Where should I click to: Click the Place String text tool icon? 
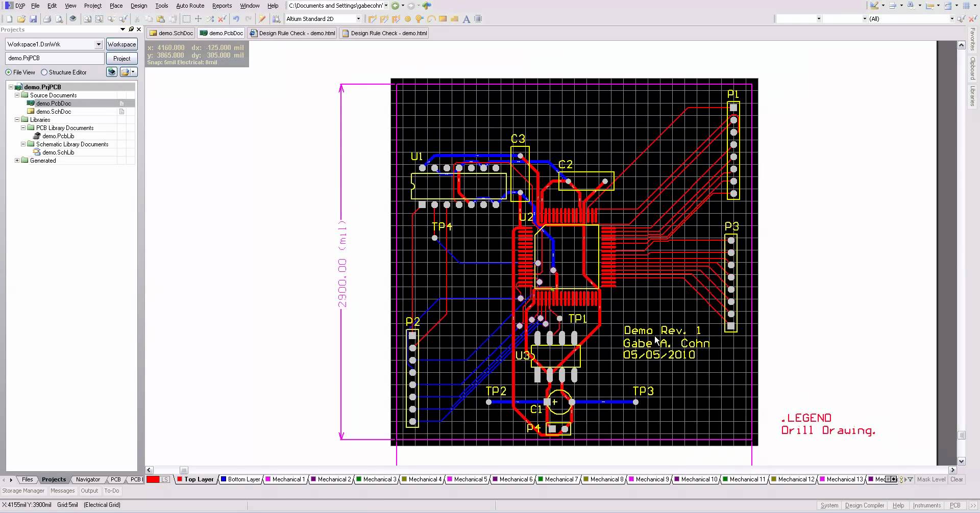[x=466, y=19]
